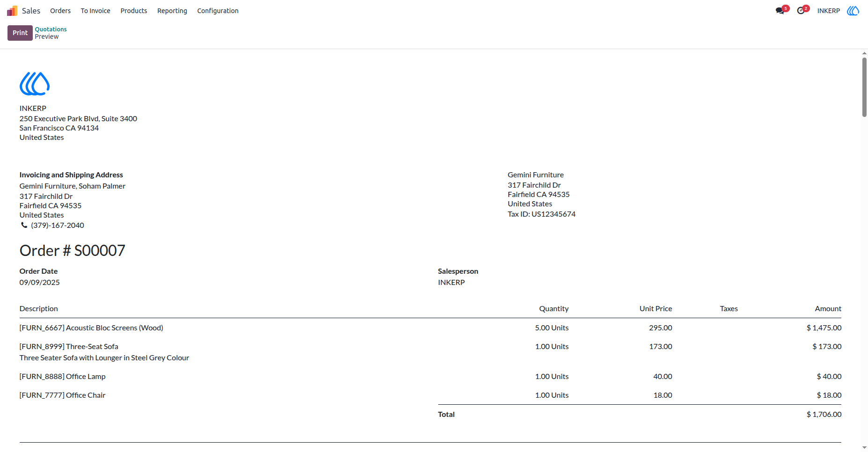Click the phone icon beside (379)-167-2040

point(24,225)
